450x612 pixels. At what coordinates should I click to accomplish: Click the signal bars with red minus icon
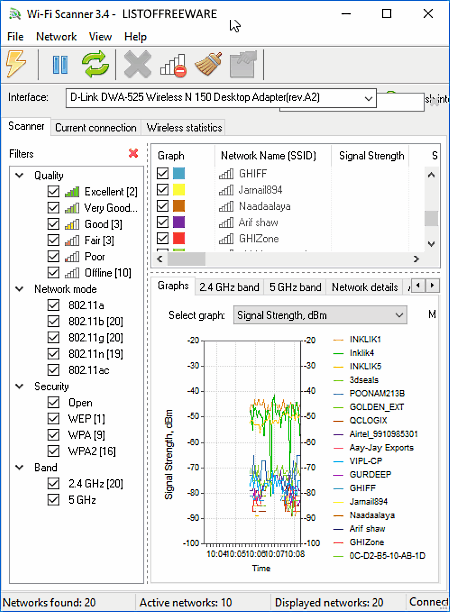tap(173, 66)
